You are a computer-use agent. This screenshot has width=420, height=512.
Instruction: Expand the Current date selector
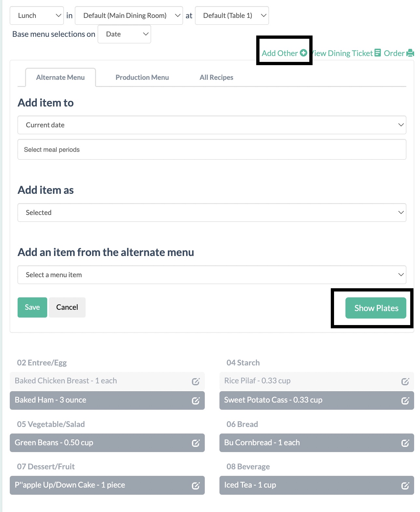pyautogui.click(x=212, y=125)
